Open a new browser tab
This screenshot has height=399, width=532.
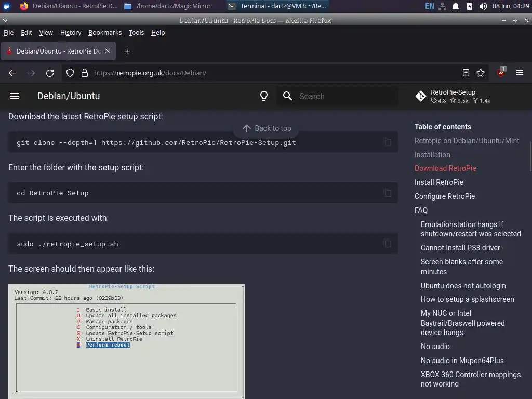(127, 51)
